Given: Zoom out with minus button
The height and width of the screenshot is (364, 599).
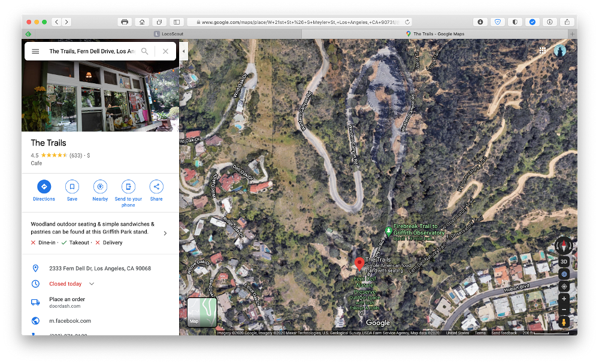Looking at the screenshot, I should click(564, 310).
